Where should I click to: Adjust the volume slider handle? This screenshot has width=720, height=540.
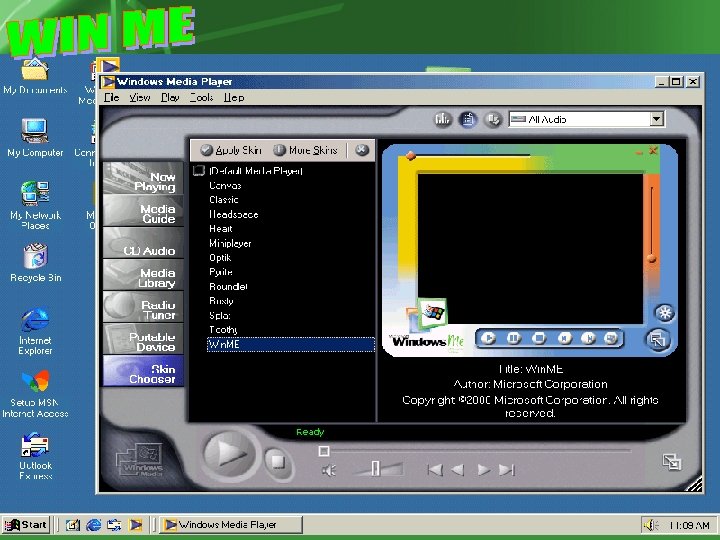376,469
